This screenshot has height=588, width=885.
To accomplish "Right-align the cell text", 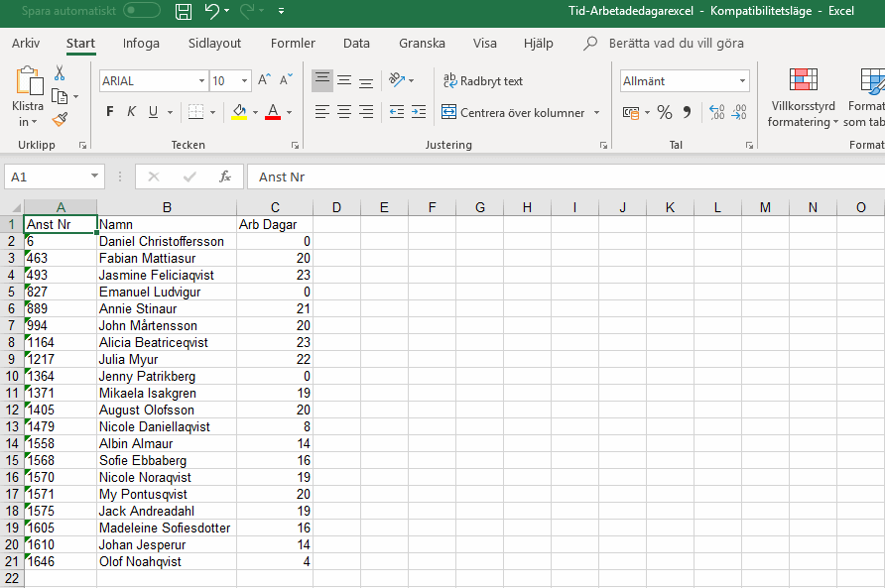I will tap(366, 112).
